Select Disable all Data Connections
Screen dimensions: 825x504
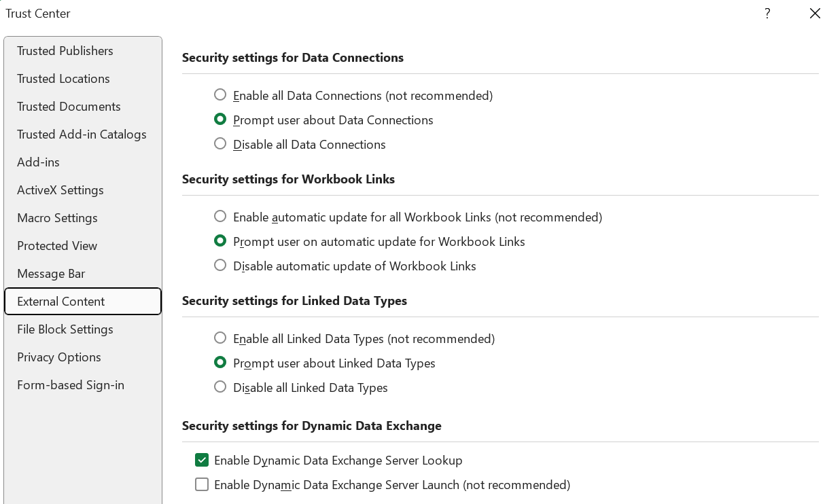coord(220,143)
